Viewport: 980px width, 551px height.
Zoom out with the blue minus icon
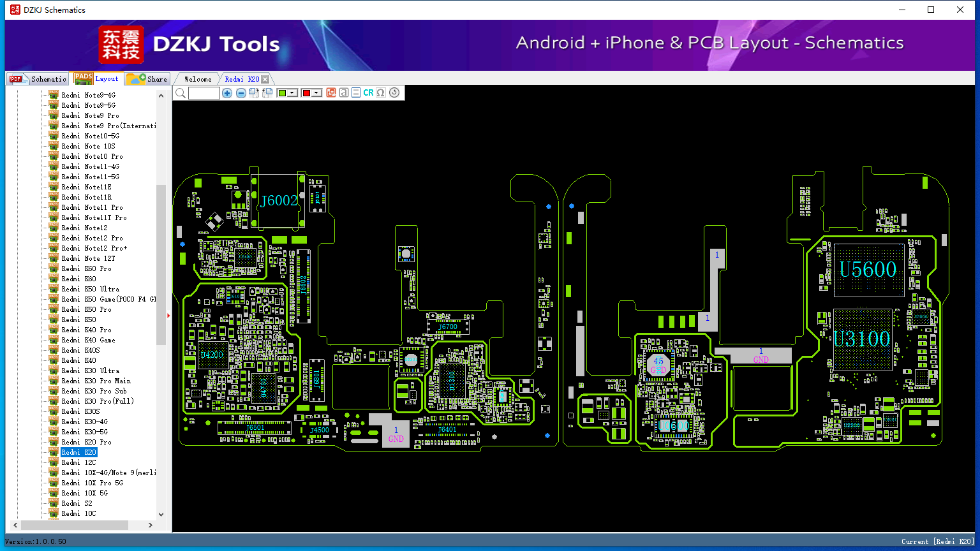[x=241, y=93]
